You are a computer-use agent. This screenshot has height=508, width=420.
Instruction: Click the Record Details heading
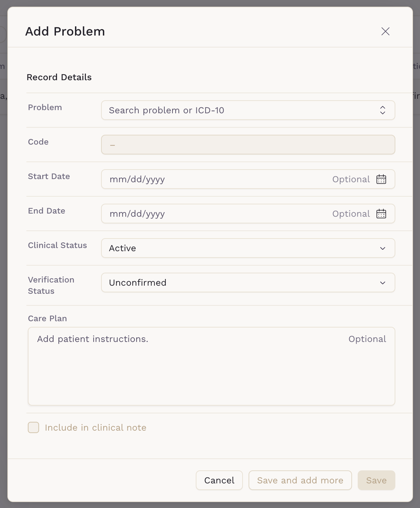tap(59, 77)
